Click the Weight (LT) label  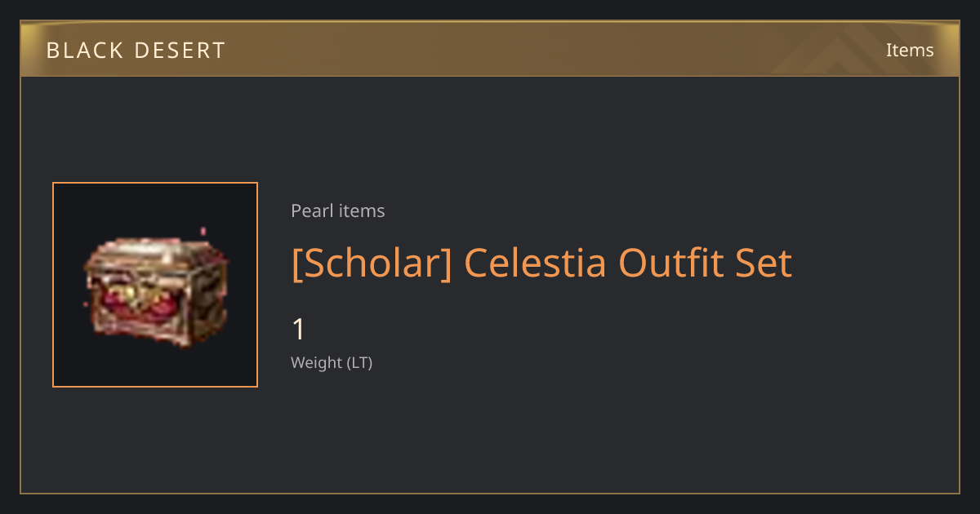tap(332, 363)
